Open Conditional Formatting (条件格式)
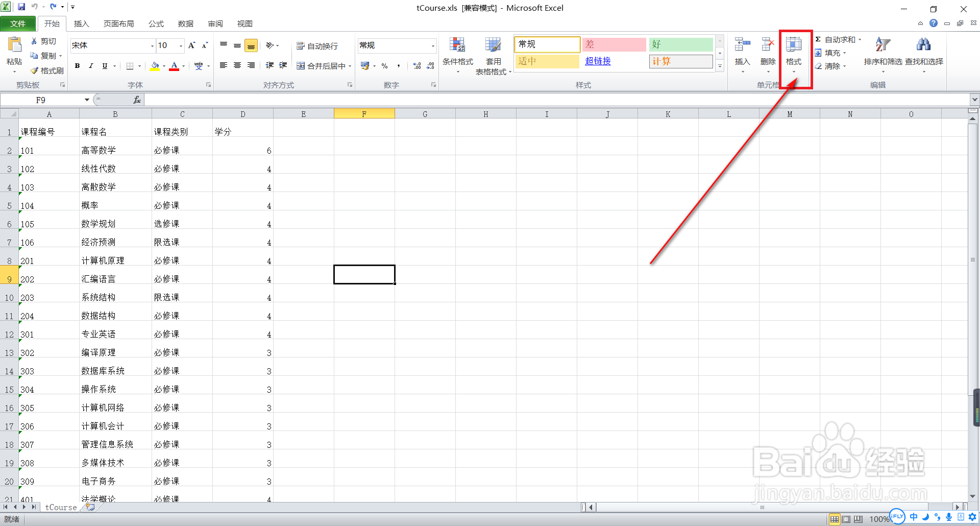The width and height of the screenshot is (980, 526). click(458, 55)
